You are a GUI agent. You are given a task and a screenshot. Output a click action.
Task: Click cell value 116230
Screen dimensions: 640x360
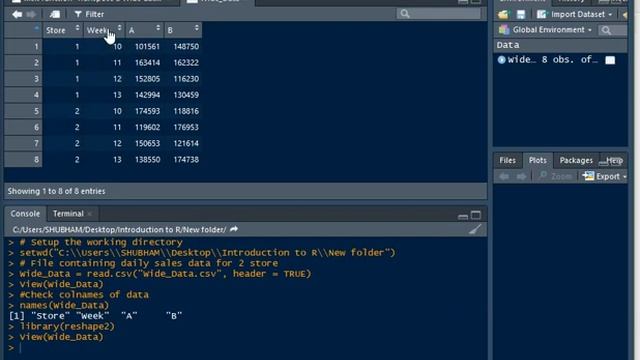186,79
